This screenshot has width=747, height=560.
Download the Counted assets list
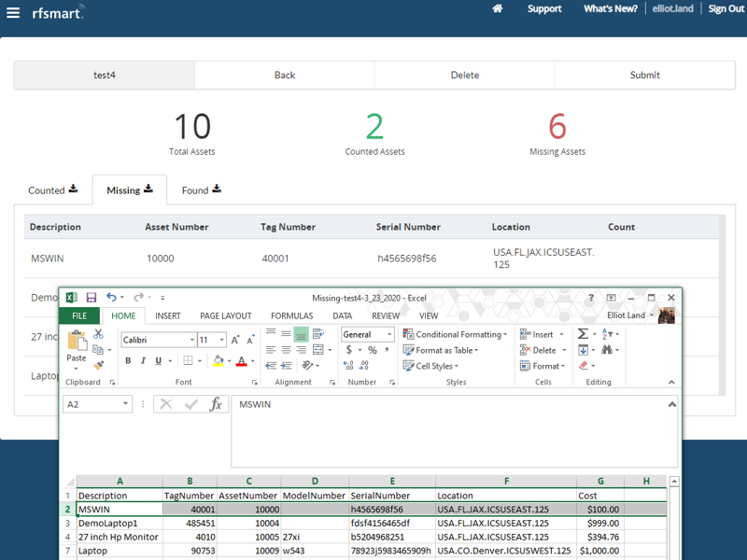pyautogui.click(x=73, y=189)
